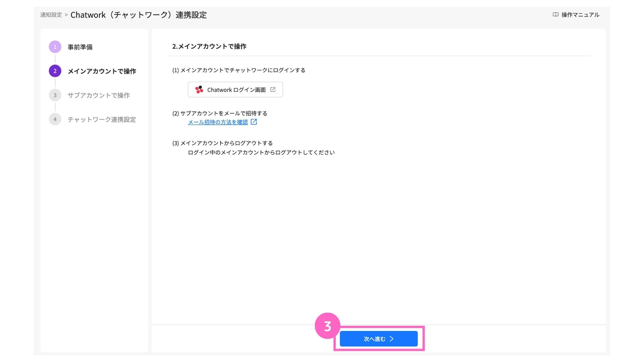Select step 事前準備 in the sidebar
The image size is (644, 362).
pos(80,47)
